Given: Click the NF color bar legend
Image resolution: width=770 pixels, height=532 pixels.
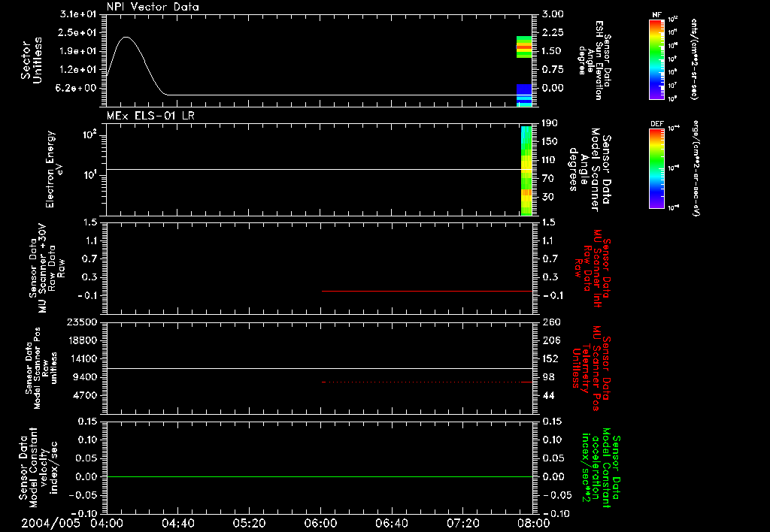Looking at the screenshot, I should coord(656,59).
